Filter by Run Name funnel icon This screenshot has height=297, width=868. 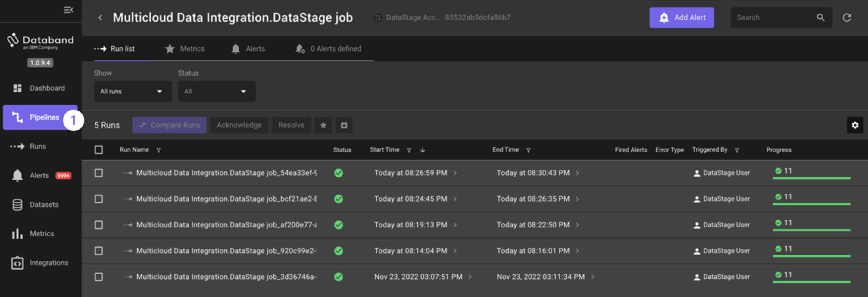158,150
